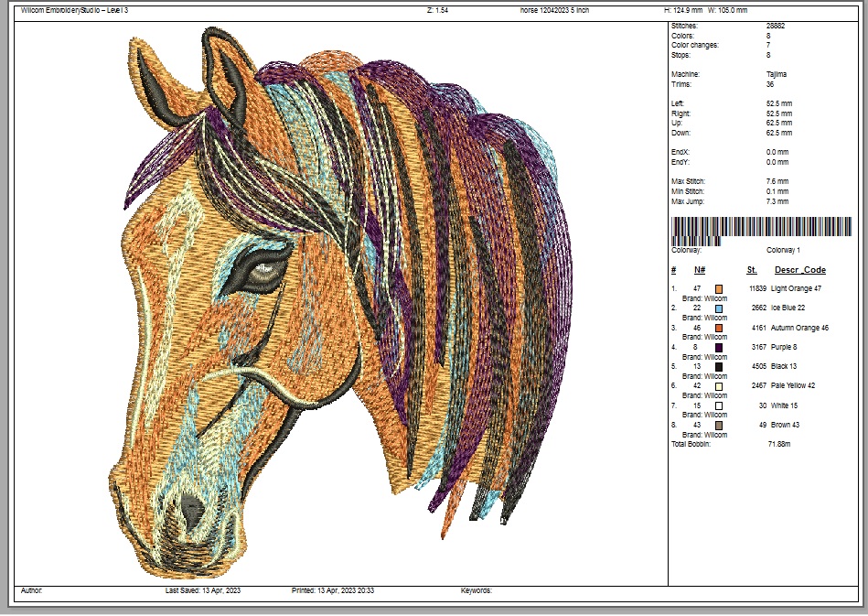
Task: Choose the White 15 color swatch
Action: 719,405
